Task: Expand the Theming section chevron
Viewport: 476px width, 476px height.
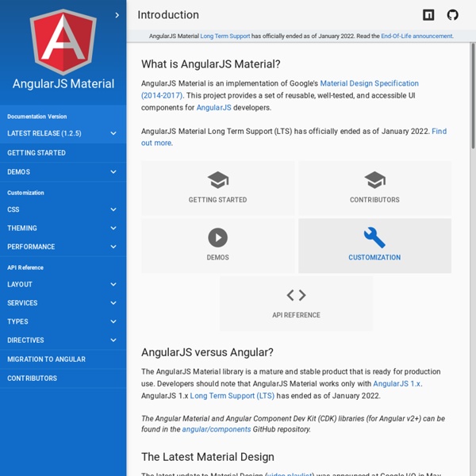Action: 113,228
